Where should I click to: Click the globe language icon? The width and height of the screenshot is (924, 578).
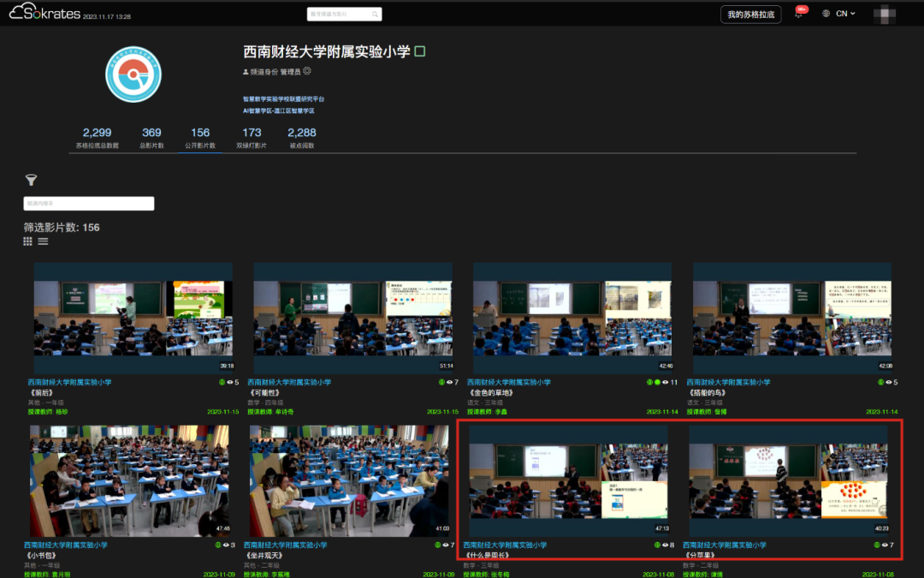(x=826, y=14)
